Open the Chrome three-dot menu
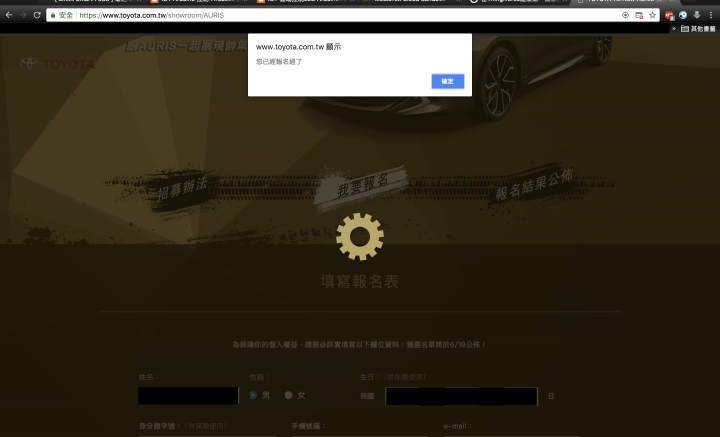The image size is (720, 437). tap(711, 15)
